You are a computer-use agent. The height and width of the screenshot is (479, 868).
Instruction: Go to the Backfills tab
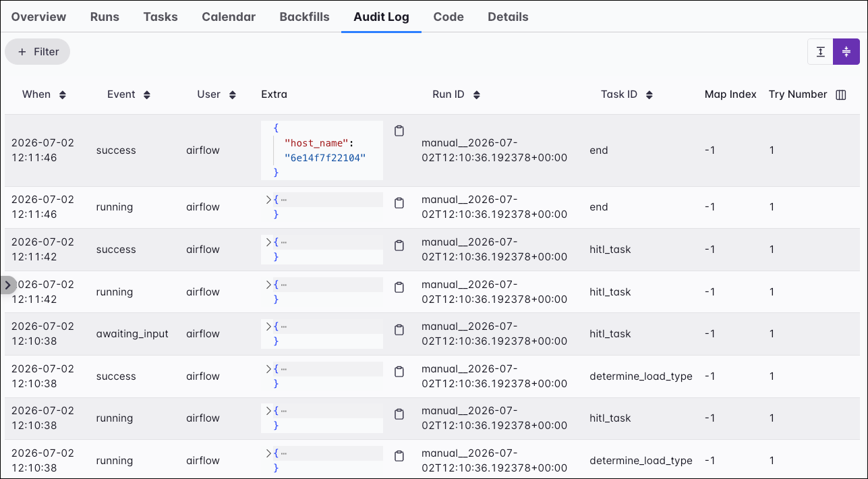click(x=305, y=17)
